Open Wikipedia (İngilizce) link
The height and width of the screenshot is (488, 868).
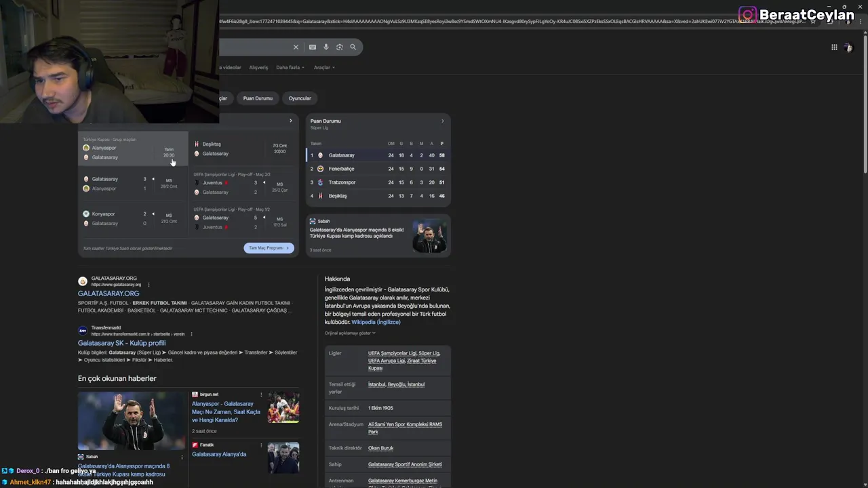click(x=376, y=322)
